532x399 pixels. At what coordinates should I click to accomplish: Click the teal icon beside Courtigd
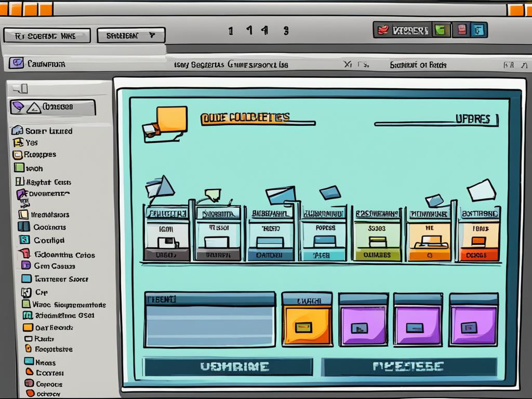tap(24, 240)
